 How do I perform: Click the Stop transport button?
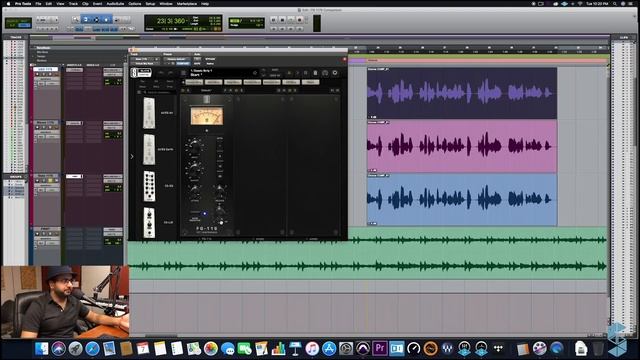(282, 19)
